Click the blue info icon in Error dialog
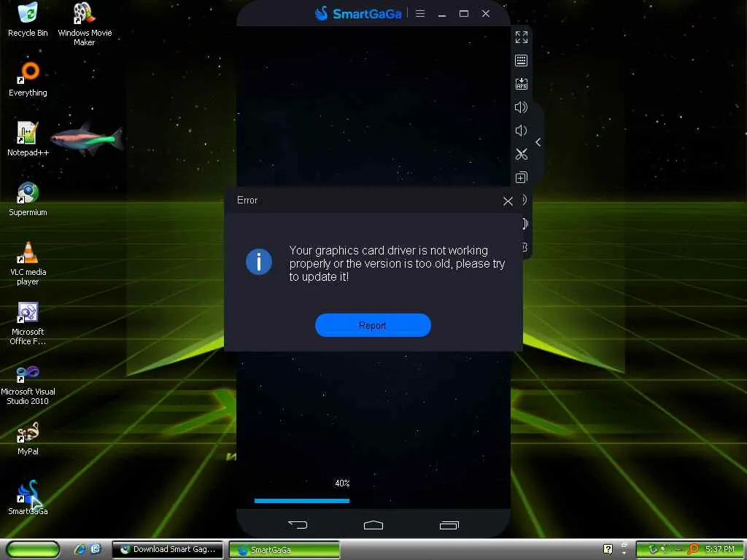747x560 pixels. point(259,262)
